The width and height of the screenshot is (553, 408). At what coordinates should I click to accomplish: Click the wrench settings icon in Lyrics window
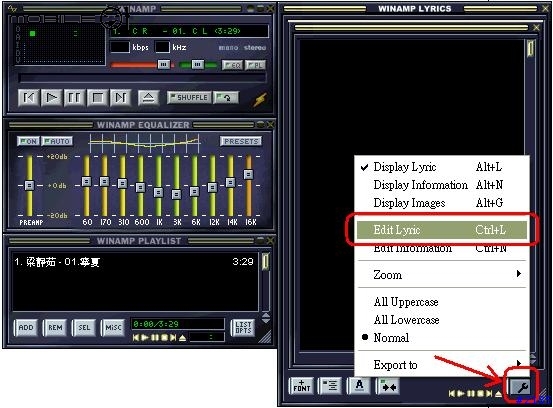(x=521, y=387)
